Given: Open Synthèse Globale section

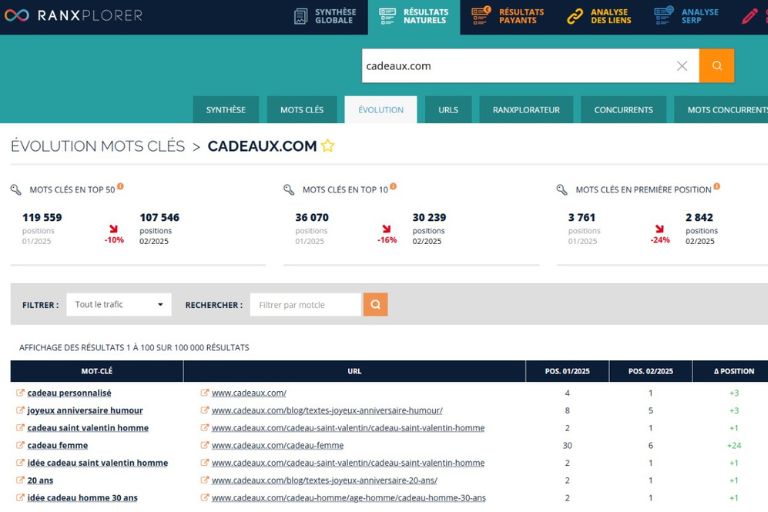Looking at the screenshot, I should pyautogui.click(x=325, y=16).
